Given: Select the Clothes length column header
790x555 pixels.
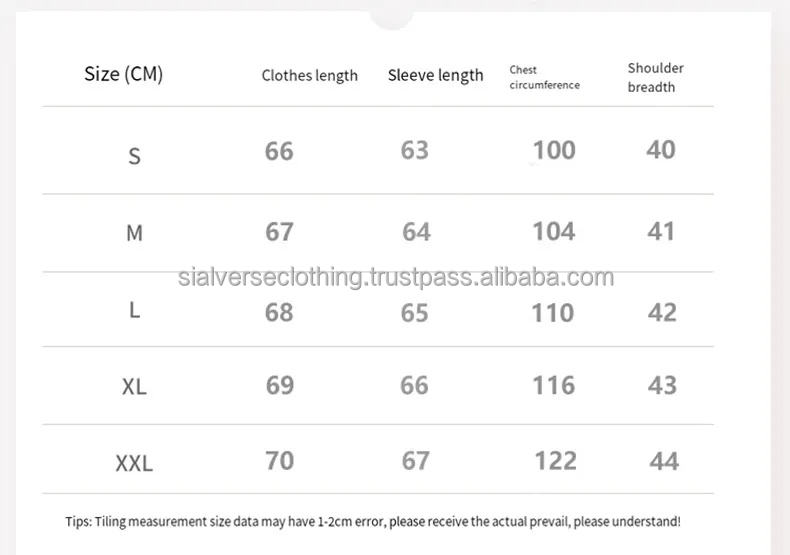Looking at the screenshot, I should pyautogui.click(x=309, y=76).
